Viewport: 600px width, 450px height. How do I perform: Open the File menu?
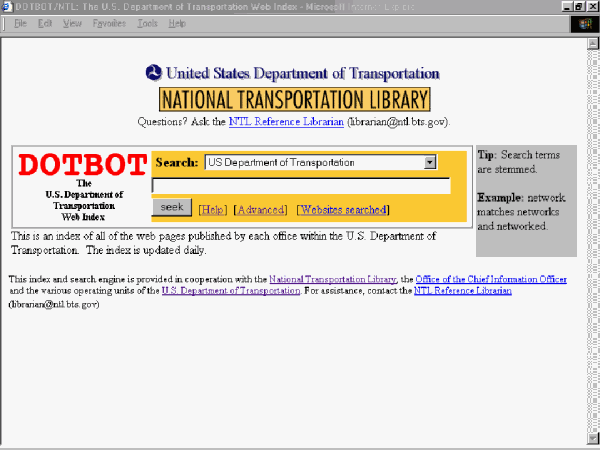(x=19, y=22)
